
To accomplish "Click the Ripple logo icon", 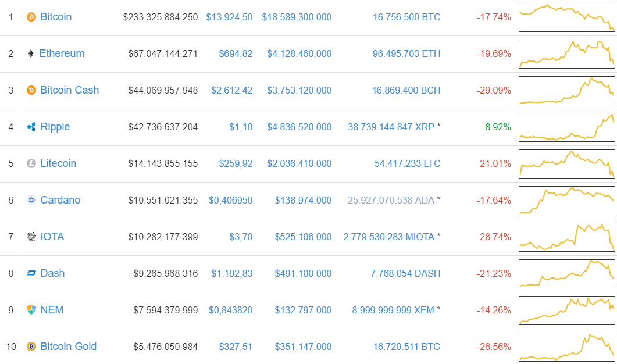I will [31, 127].
